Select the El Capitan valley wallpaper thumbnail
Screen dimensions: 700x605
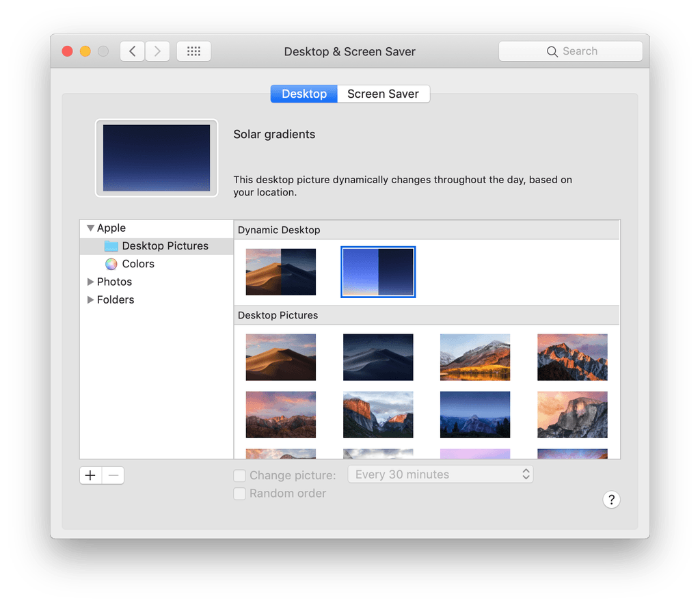(378, 414)
